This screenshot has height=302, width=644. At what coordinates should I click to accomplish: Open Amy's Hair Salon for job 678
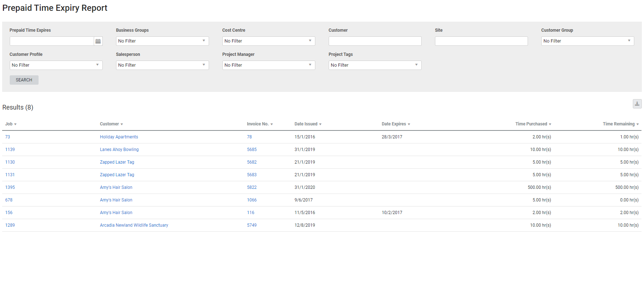116,200
